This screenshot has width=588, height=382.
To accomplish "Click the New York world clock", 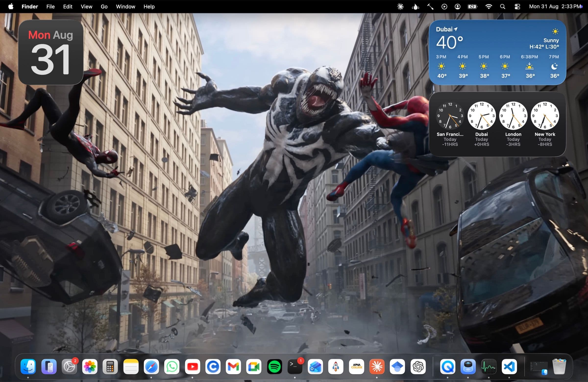I will [x=545, y=124].
